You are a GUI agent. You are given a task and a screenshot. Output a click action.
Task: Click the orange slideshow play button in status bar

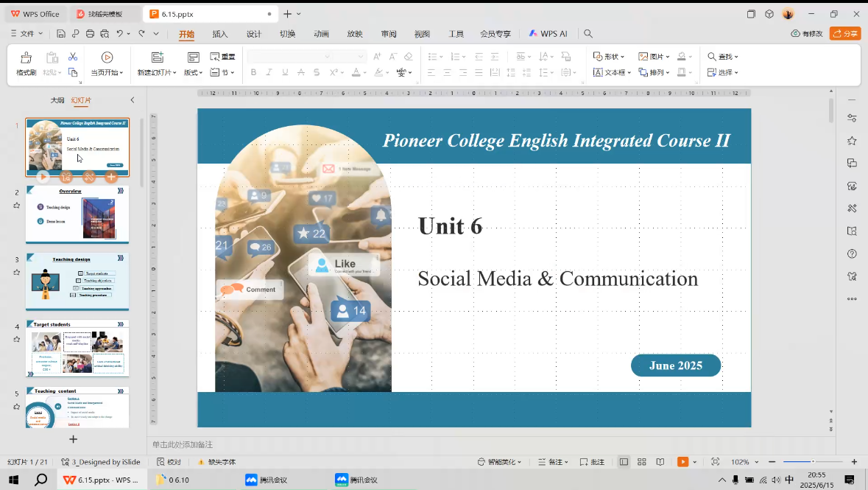(x=682, y=462)
